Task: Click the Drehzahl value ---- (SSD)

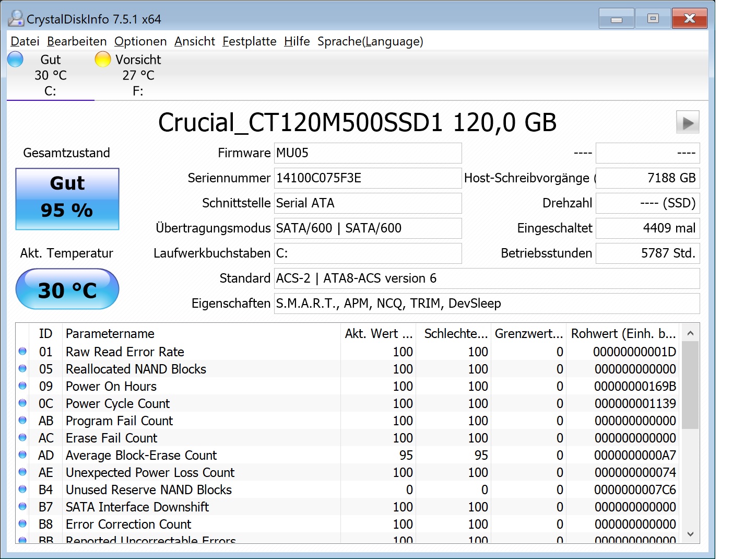Action: point(647,203)
